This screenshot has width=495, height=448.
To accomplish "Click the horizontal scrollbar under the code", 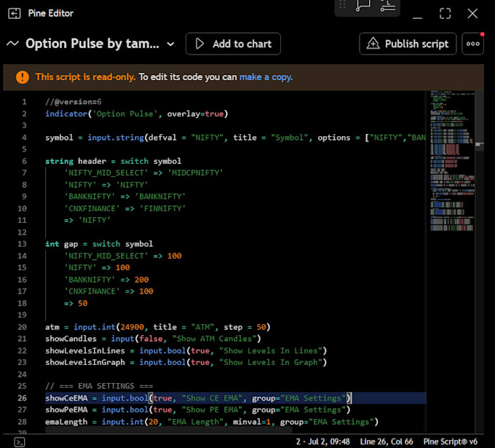I will point(169,429).
